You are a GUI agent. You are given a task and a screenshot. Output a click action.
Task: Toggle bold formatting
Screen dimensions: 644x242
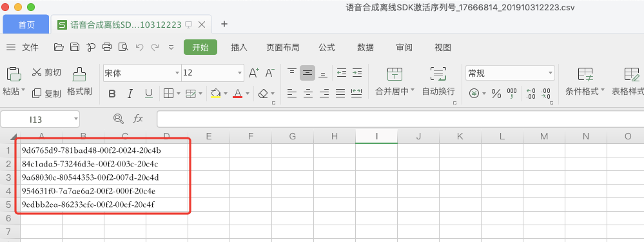click(x=112, y=94)
